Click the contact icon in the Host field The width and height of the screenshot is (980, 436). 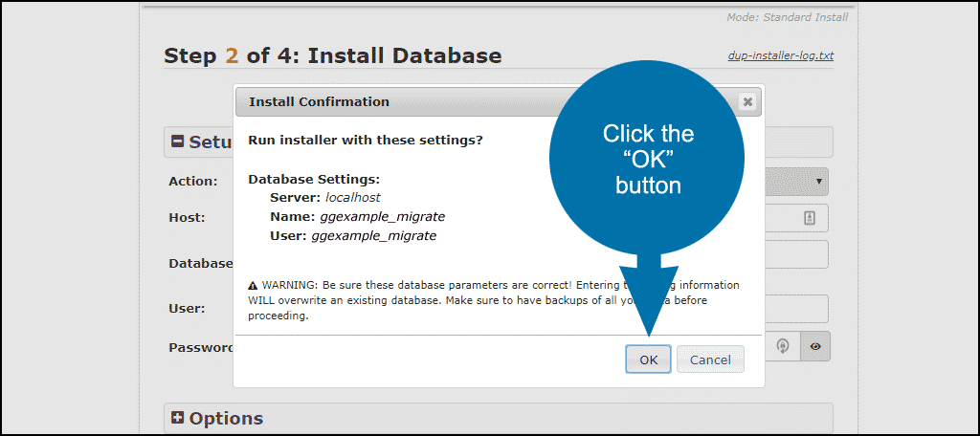tap(809, 218)
